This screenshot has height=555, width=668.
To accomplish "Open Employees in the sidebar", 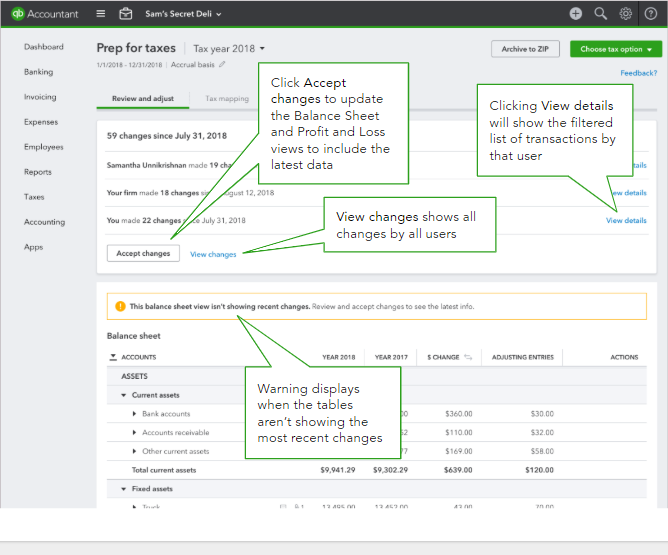I will click(43, 147).
